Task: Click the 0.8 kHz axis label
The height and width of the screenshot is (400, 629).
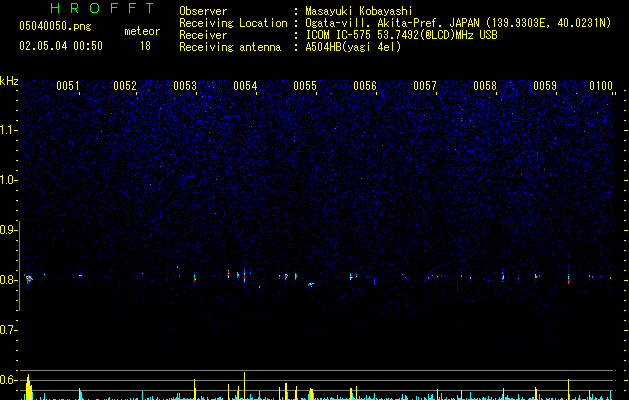Action: coord(8,280)
